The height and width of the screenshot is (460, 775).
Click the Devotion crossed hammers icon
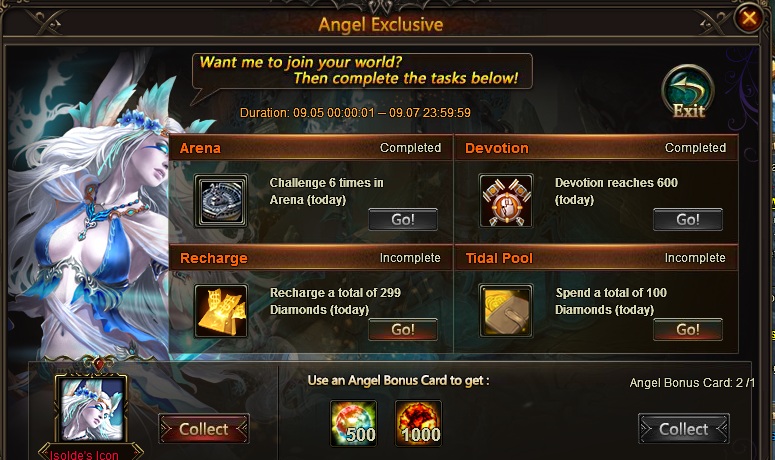click(x=506, y=201)
